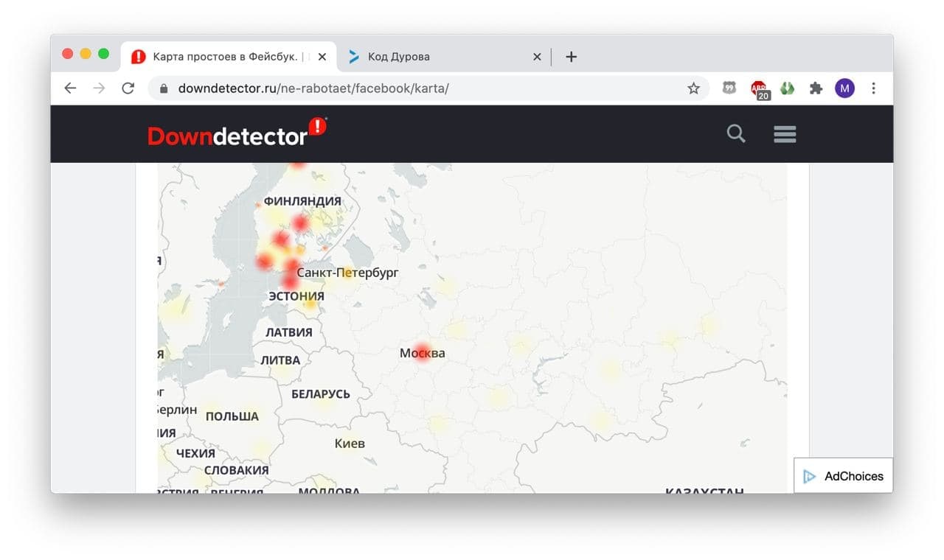
Task: Click the СЛОВАКИЯ label on the map
Action: pyautogui.click(x=236, y=470)
